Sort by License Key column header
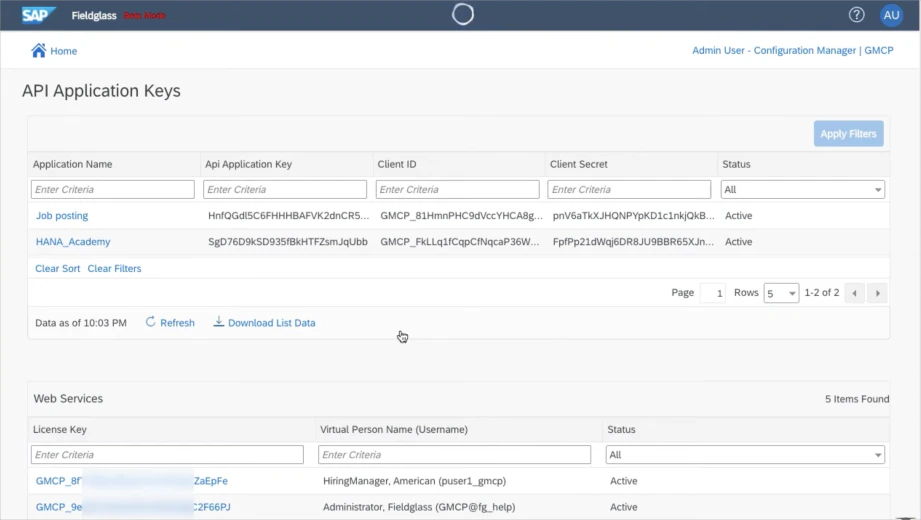The width and height of the screenshot is (921, 520). pyautogui.click(x=60, y=430)
